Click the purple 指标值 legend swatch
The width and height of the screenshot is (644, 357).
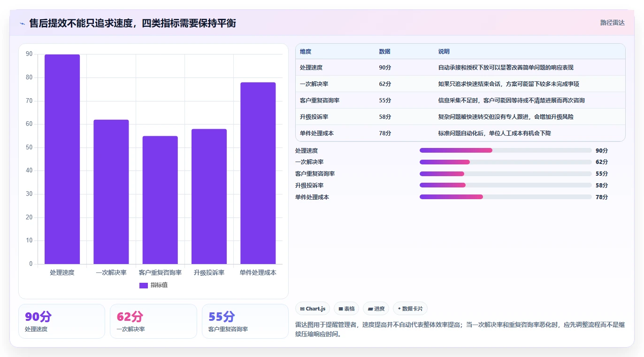coord(144,286)
